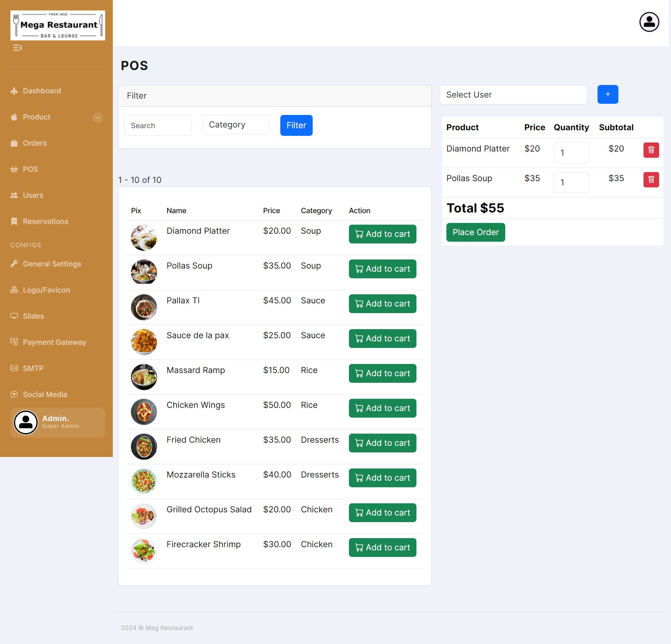
Task: Add Chicken Wings to the cart
Action: point(382,408)
